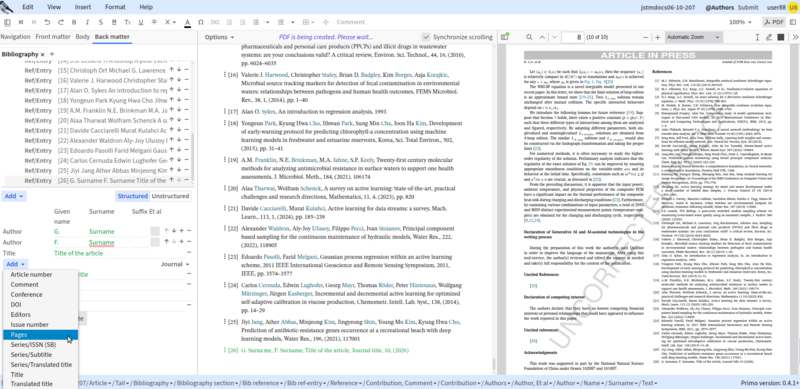Click the Redo icon in the toolbar

[61, 22]
